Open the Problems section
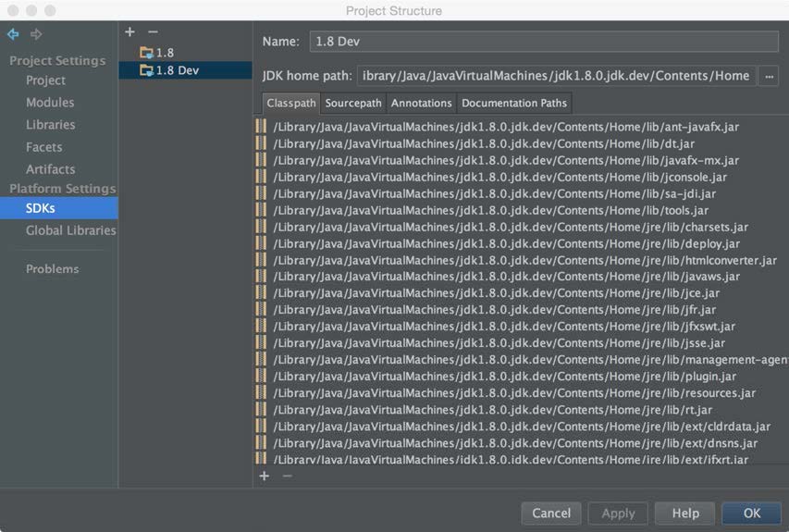The height and width of the screenshot is (532, 789). (53, 268)
